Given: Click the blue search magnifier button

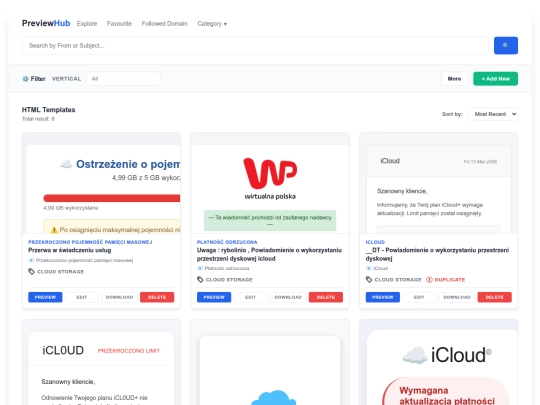Looking at the screenshot, I should tap(506, 45).
